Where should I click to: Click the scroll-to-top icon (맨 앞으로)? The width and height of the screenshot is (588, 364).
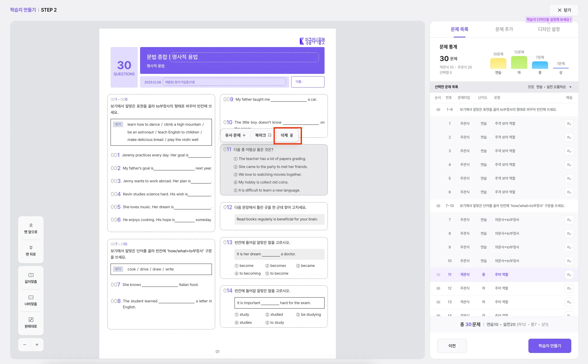[x=31, y=225]
